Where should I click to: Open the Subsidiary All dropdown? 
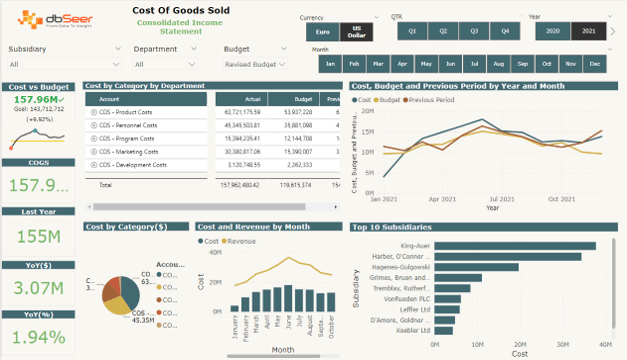click(x=64, y=64)
